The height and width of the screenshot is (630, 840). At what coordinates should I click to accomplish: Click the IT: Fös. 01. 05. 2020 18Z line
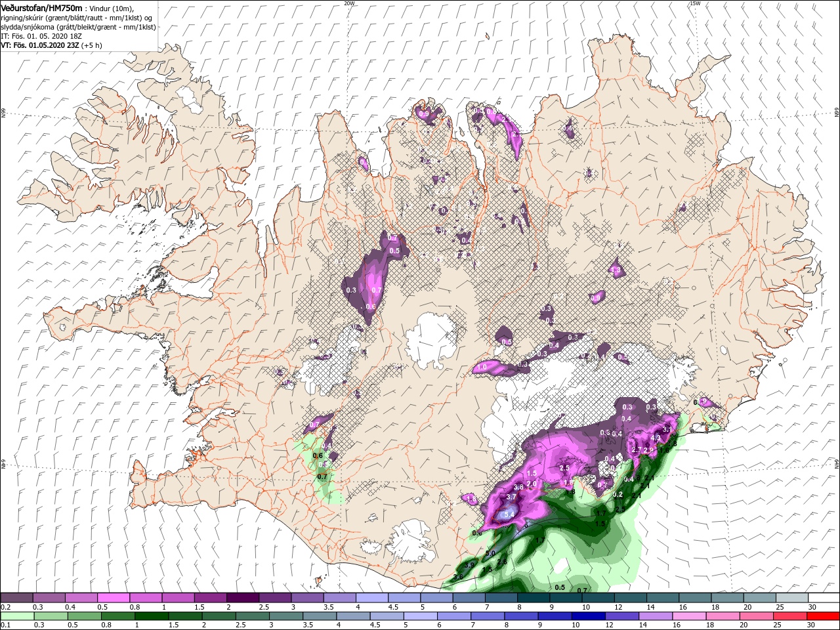point(40,35)
